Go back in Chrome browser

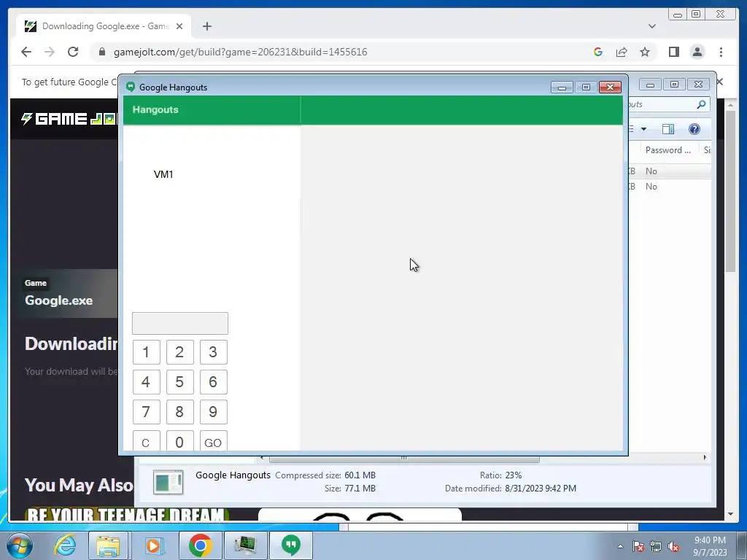26,52
